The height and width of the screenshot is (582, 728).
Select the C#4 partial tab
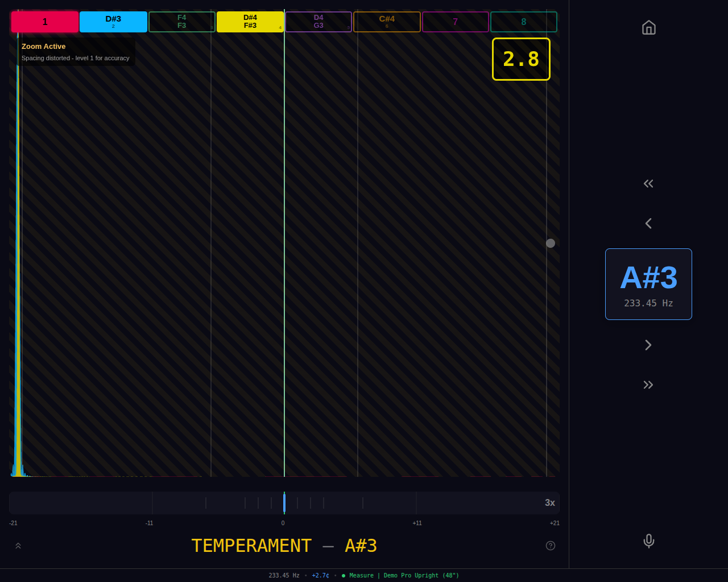click(x=387, y=22)
